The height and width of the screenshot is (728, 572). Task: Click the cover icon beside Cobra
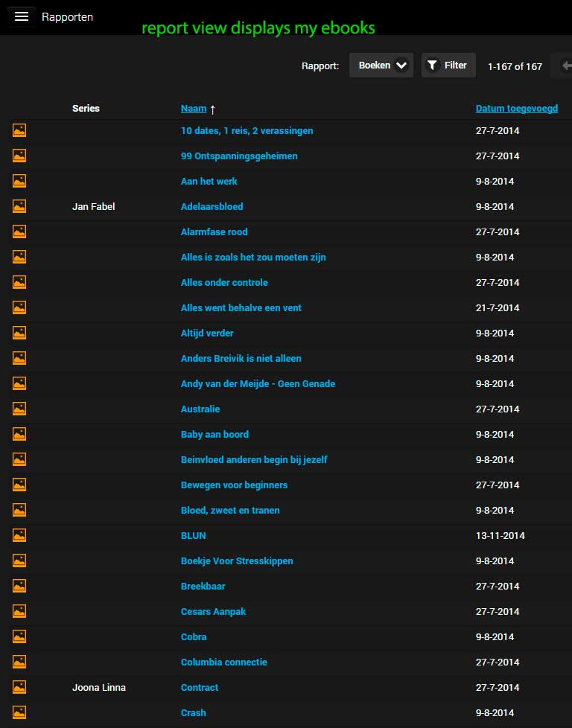pyautogui.click(x=19, y=636)
